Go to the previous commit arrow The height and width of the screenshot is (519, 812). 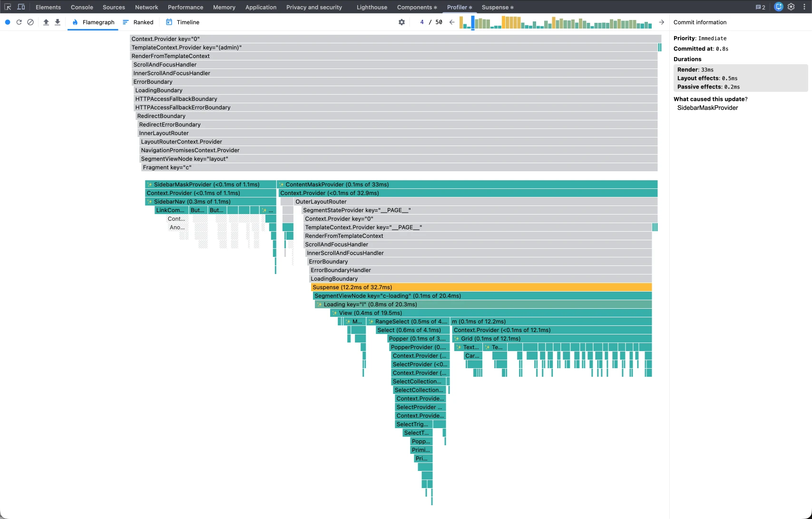point(452,22)
